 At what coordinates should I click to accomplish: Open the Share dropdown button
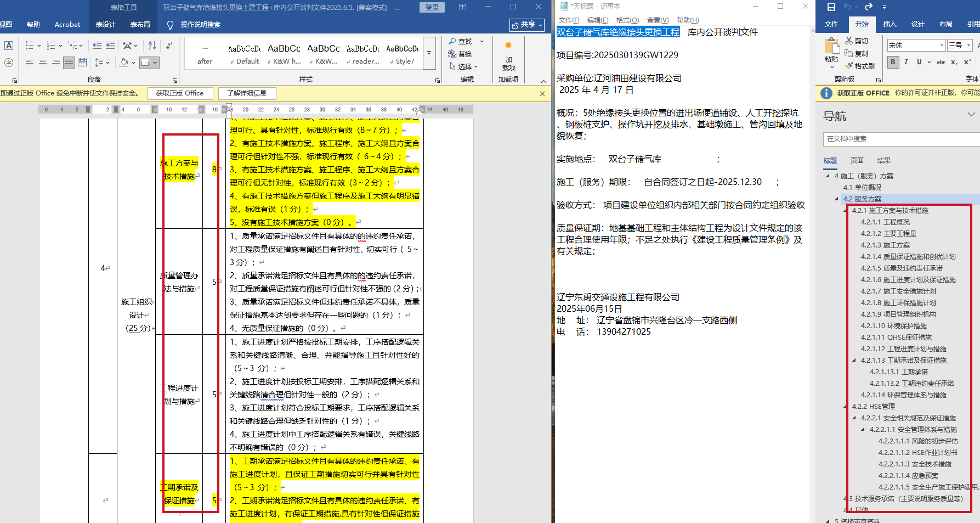526,25
